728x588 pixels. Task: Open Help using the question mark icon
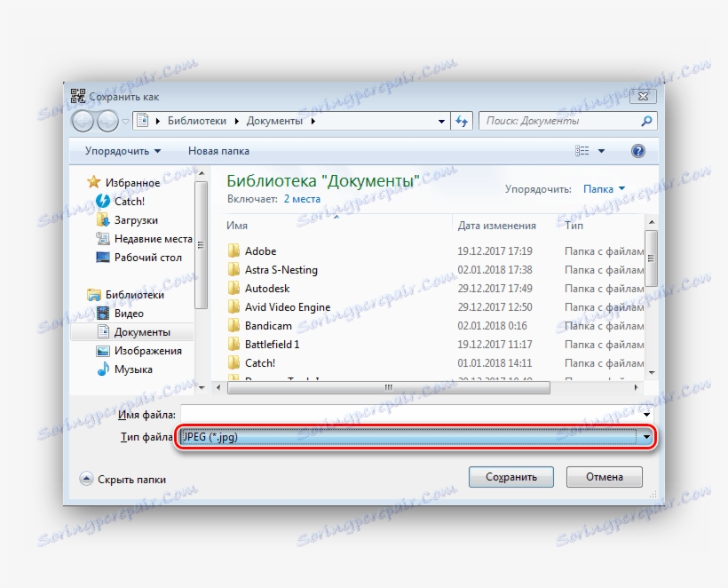point(637,150)
